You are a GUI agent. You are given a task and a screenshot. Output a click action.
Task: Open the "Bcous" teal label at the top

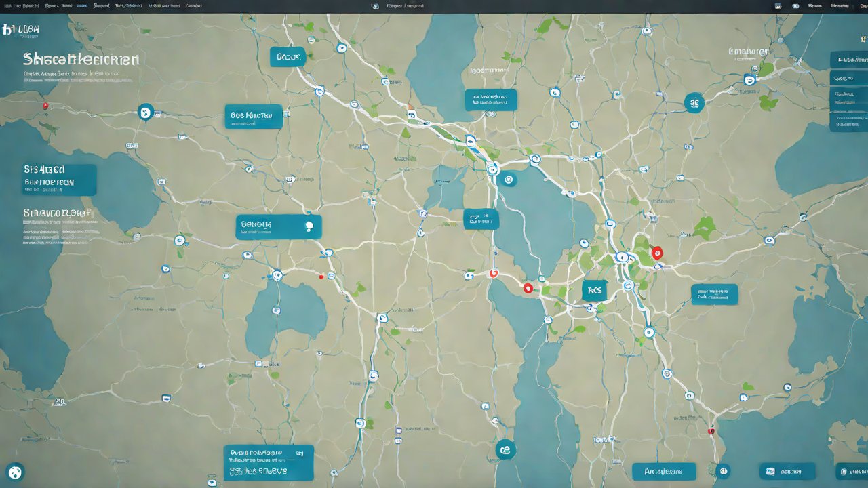[288, 57]
